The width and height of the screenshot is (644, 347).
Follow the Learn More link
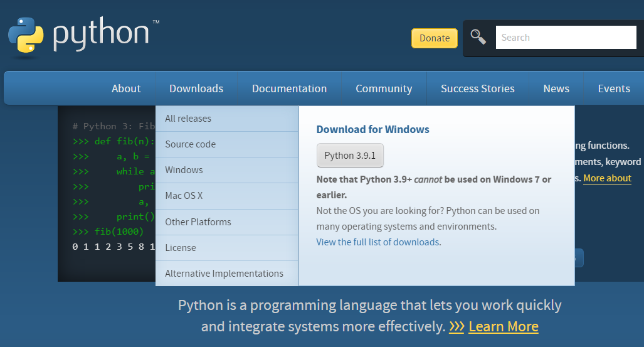503,326
